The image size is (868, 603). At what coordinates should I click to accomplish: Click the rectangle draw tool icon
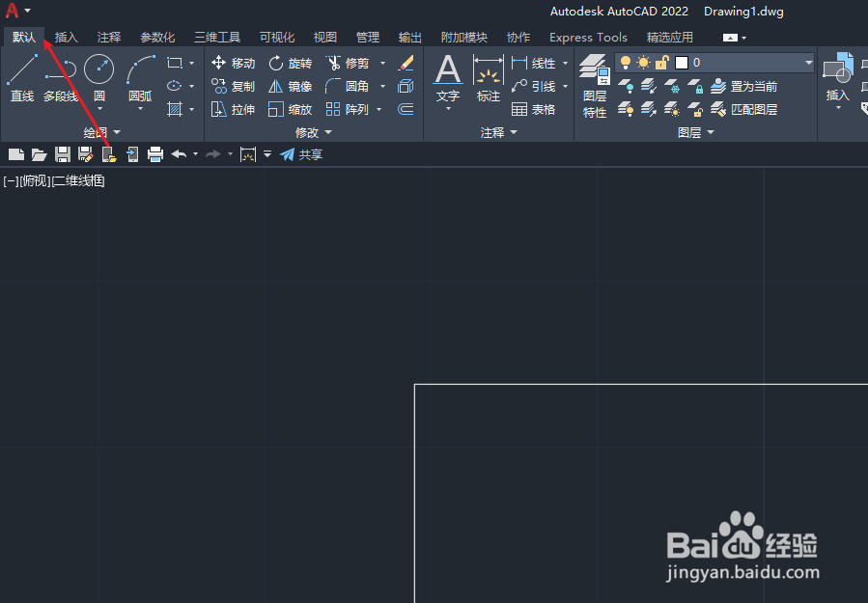click(175, 63)
